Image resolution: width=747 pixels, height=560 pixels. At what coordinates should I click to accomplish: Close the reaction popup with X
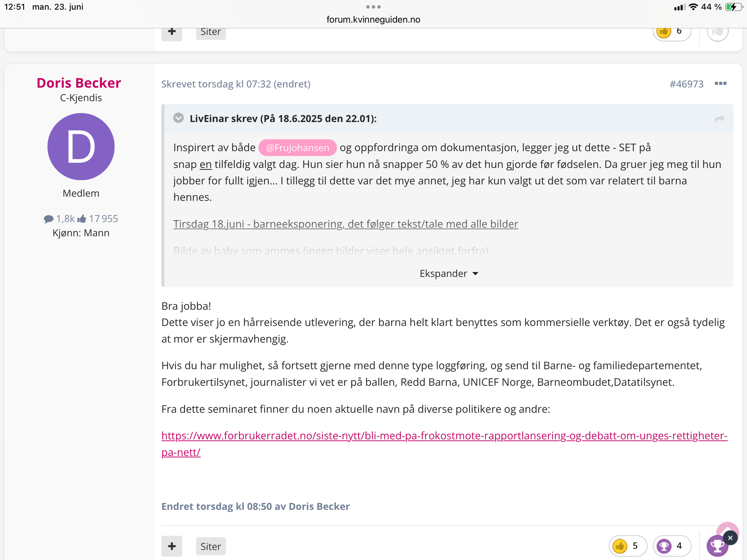coord(730,538)
